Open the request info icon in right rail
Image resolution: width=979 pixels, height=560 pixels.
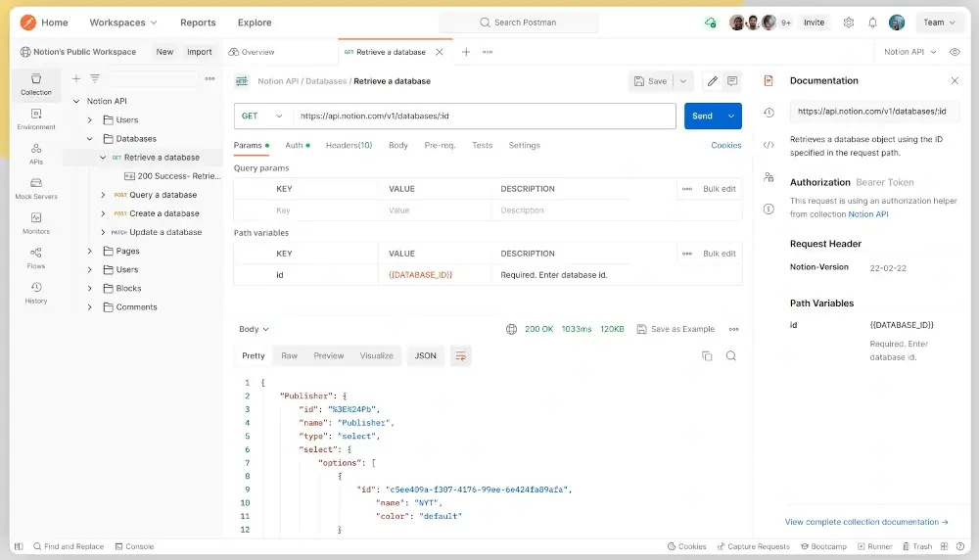pos(769,210)
